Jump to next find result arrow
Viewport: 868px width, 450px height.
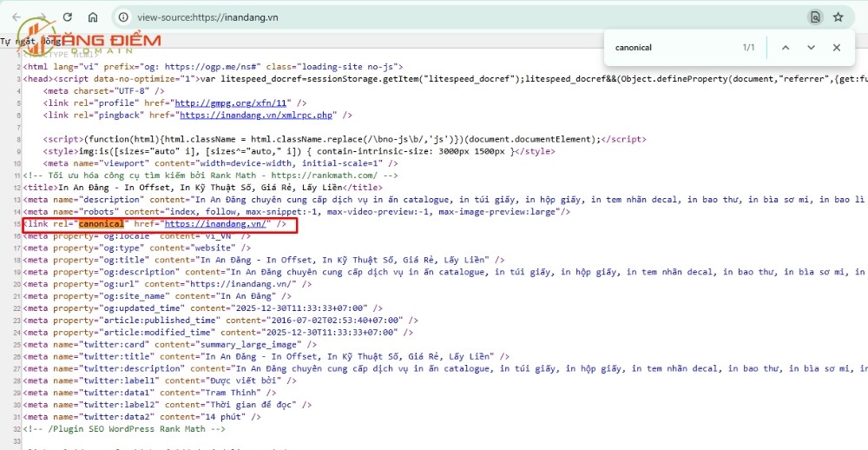(x=811, y=48)
